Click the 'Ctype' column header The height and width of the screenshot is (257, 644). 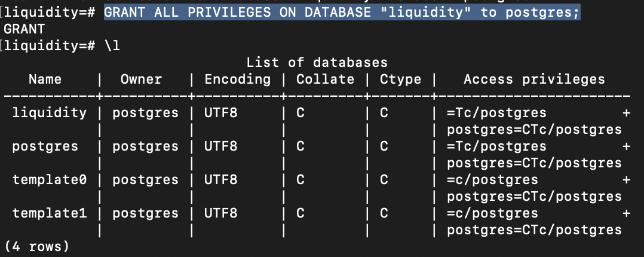[x=400, y=79]
